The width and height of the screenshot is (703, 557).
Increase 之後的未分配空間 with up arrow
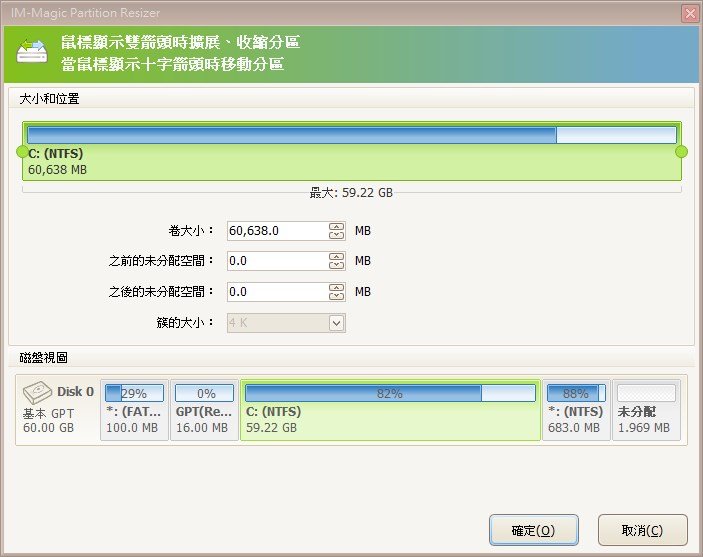pyautogui.click(x=337, y=287)
